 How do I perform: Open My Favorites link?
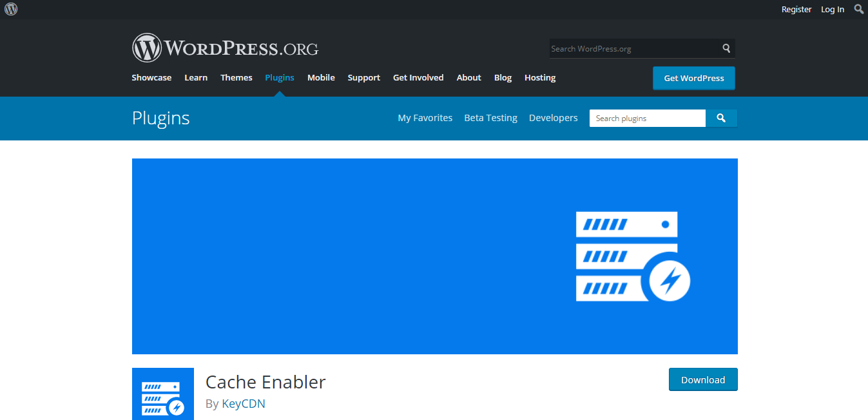[425, 118]
